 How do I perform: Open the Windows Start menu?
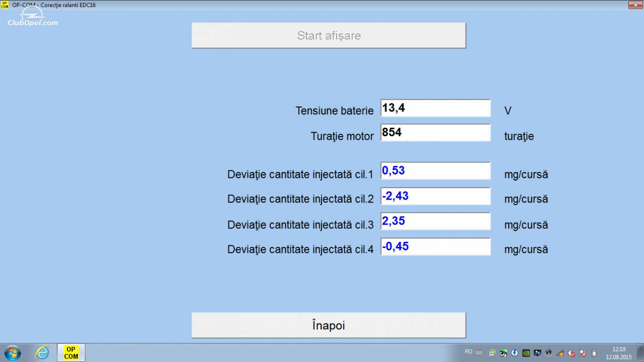[12, 352]
